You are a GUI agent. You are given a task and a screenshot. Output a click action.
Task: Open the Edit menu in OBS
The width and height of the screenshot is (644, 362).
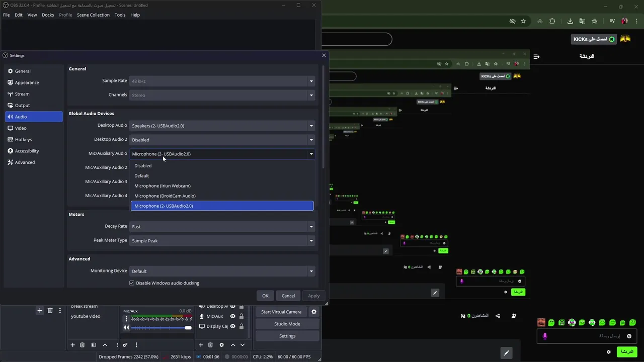(x=19, y=15)
